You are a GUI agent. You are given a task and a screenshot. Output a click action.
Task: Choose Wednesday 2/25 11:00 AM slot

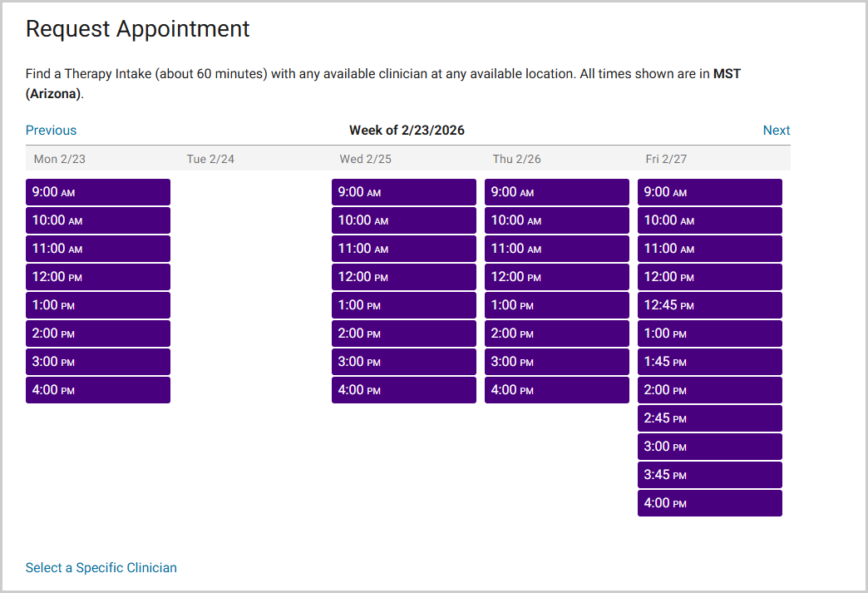point(404,249)
